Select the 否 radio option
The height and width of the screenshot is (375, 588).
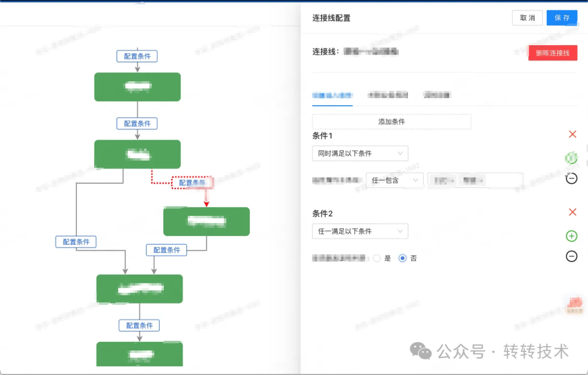click(402, 258)
